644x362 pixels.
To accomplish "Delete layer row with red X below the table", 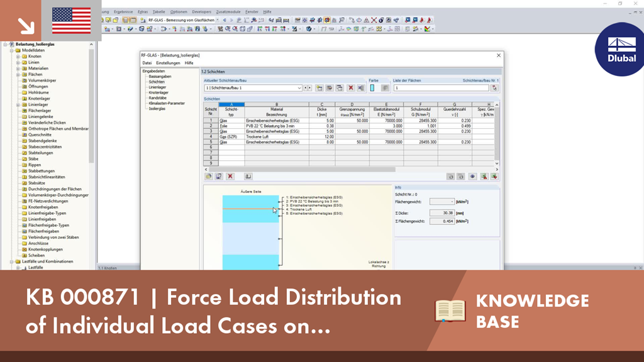I will 230,177.
